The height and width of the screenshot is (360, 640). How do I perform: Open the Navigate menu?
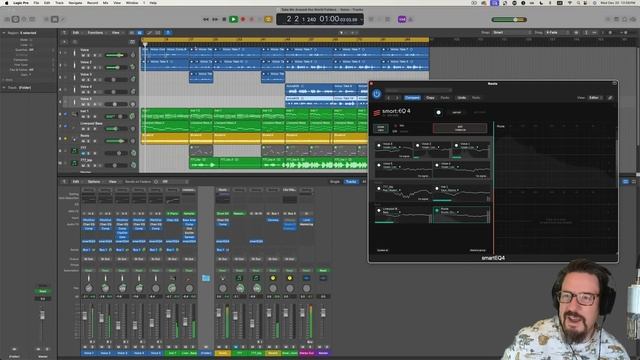coord(75,3)
